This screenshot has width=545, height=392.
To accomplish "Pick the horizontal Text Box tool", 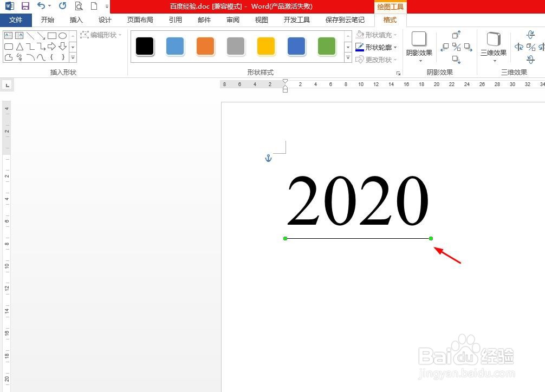I will [x=9, y=35].
